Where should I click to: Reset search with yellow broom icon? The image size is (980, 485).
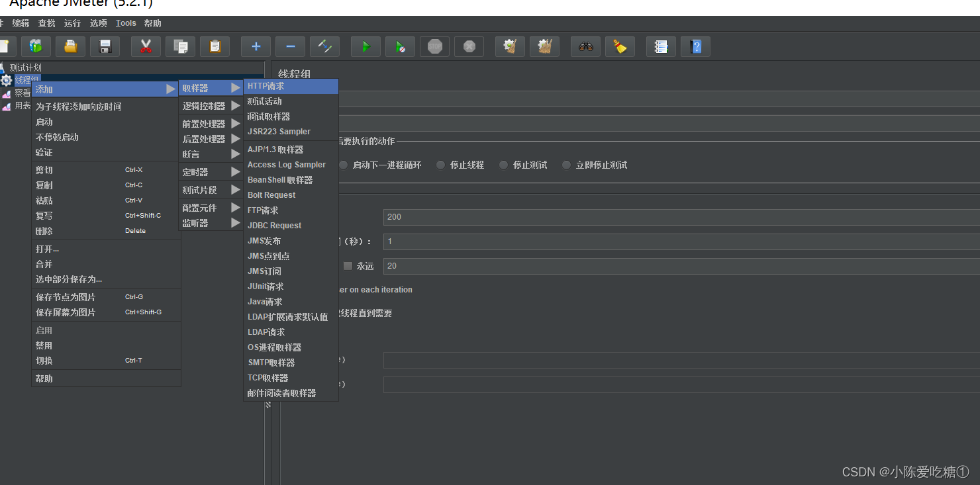click(x=620, y=46)
